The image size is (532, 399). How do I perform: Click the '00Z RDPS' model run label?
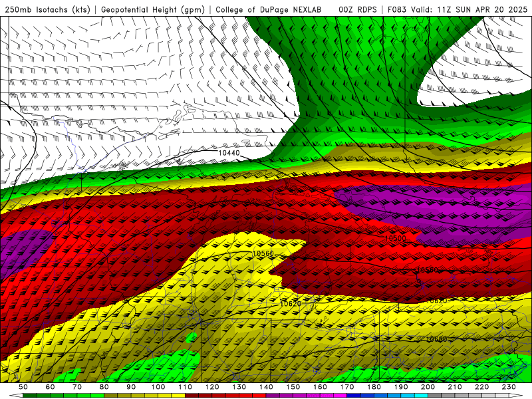point(357,9)
